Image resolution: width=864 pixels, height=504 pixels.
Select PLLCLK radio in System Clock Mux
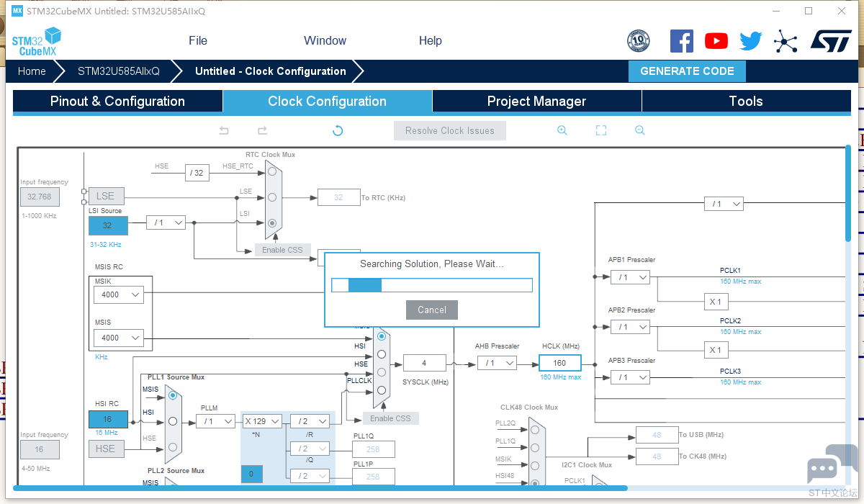382,390
